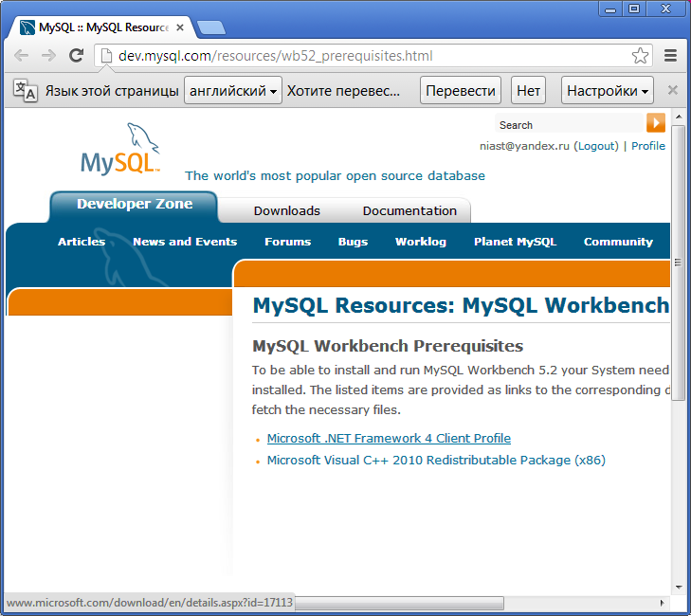Viewport: 691px width, 616px height.
Task: Click the page icon in address bar
Action: (106, 56)
